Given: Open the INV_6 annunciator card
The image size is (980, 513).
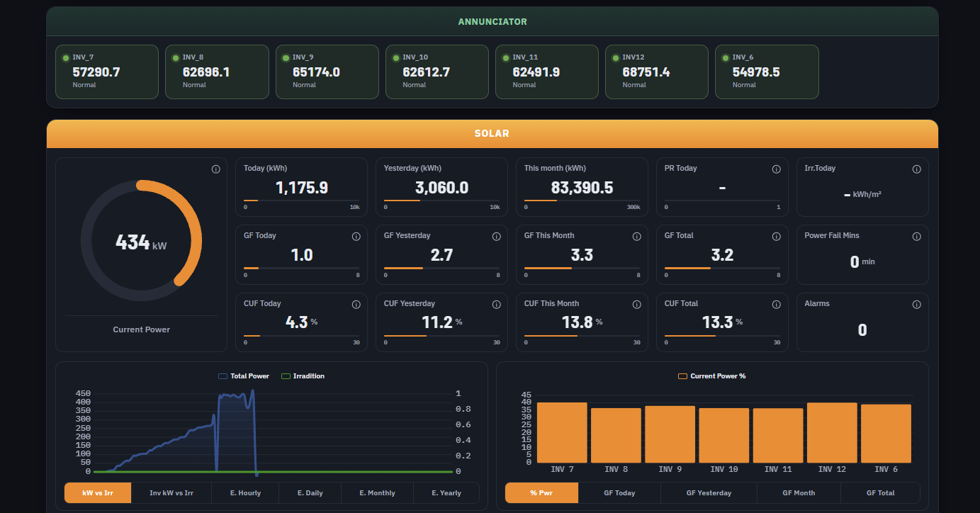Looking at the screenshot, I should click(x=767, y=72).
